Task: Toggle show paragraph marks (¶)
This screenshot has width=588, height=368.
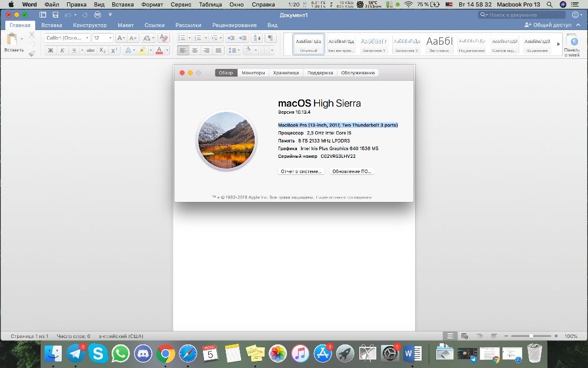Action: pyautogui.click(x=270, y=38)
